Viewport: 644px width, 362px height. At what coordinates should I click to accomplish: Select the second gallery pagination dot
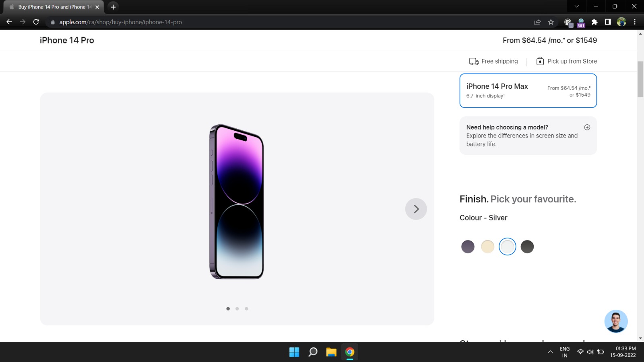coord(237,309)
